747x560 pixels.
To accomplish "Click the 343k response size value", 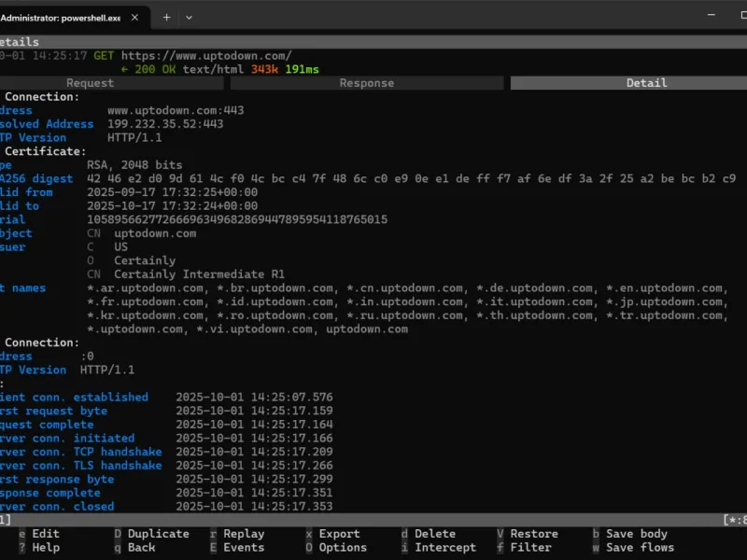I will point(264,69).
